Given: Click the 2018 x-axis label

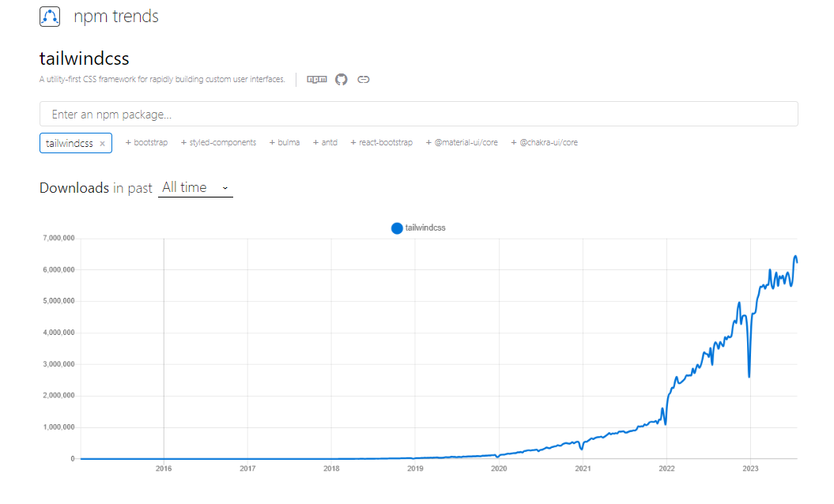Looking at the screenshot, I should coord(331,468).
